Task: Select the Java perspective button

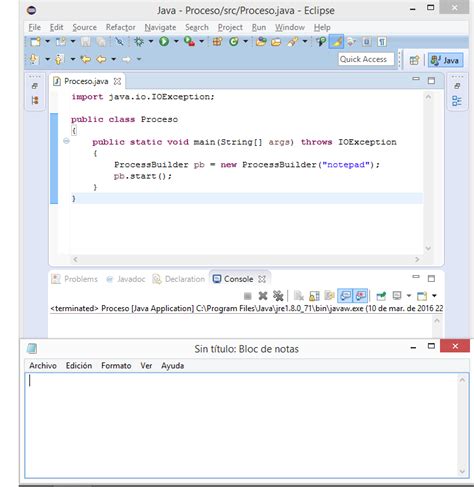Action: 445,60
